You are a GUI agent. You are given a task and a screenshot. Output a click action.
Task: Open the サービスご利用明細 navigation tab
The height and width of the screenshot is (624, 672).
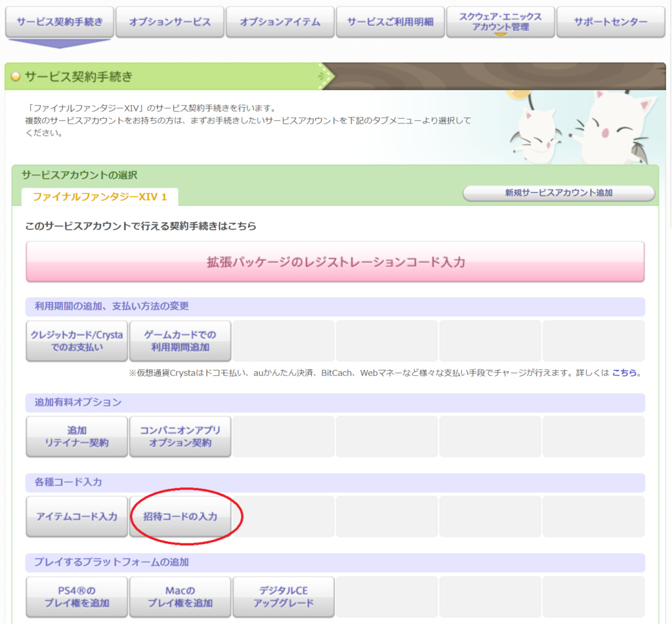click(x=390, y=22)
